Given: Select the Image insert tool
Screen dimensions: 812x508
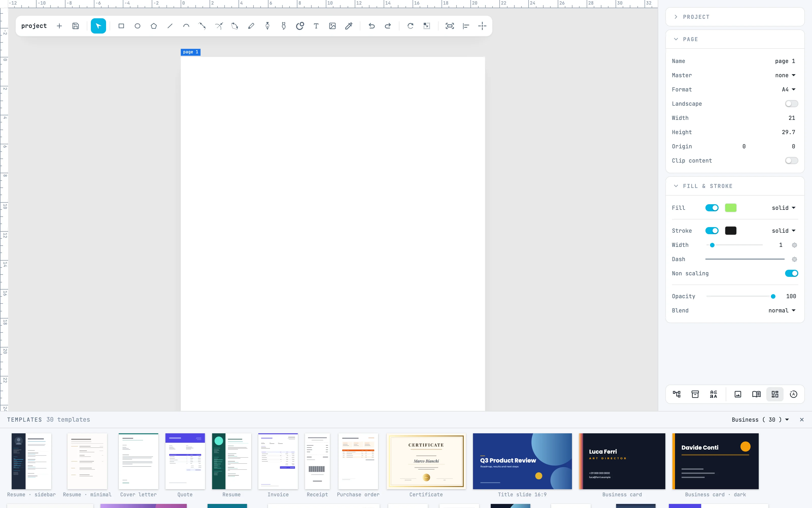Looking at the screenshot, I should coord(332,26).
